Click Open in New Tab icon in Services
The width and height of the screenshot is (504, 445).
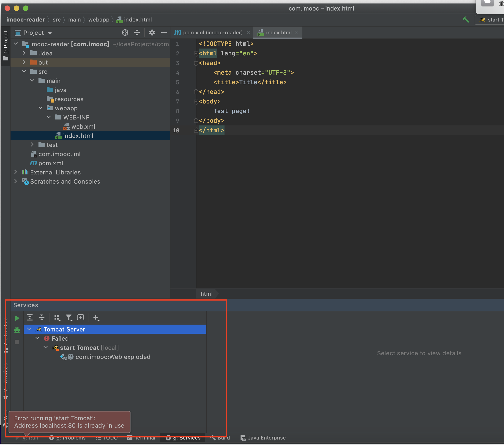(81, 317)
